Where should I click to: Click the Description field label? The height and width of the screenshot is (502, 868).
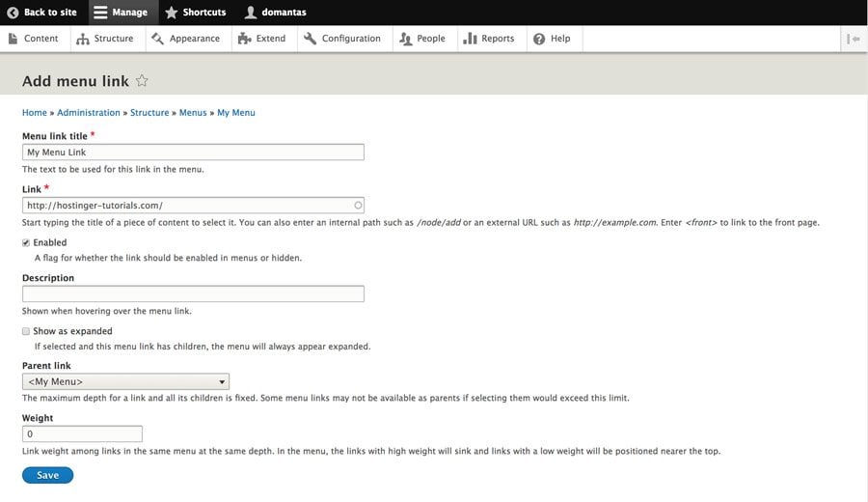48,278
